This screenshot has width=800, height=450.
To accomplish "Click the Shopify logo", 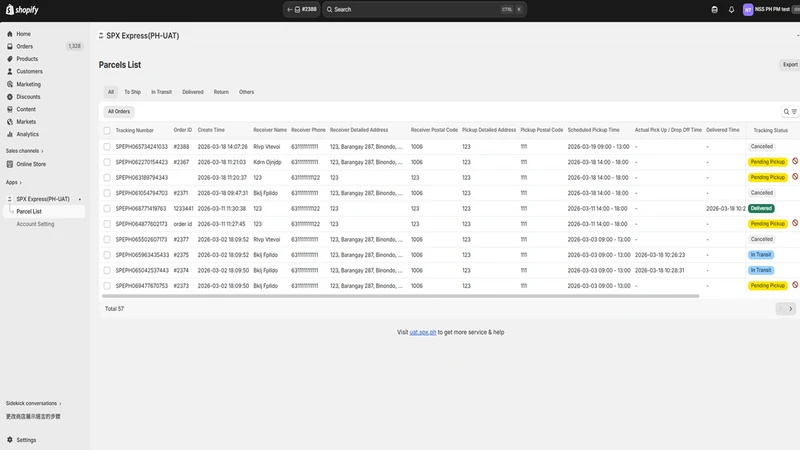I will click(22, 10).
